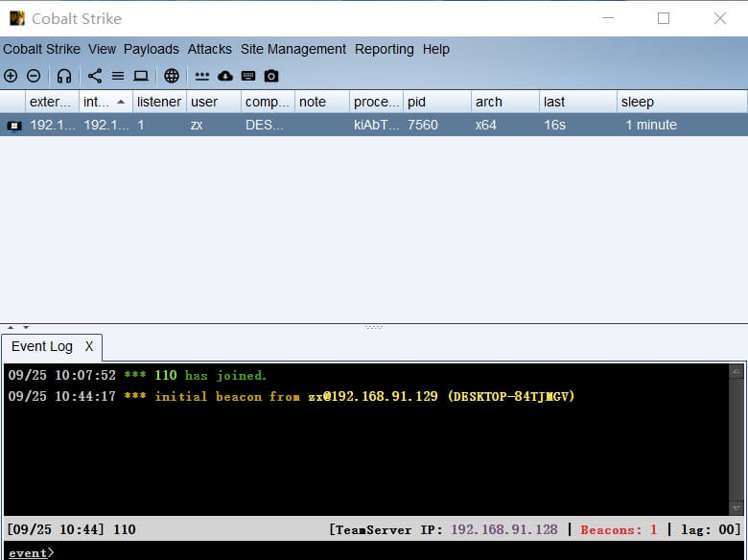748x560 pixels.
Task: Sort by the note column header
Action: pyautogui.click(x=322, y=102)
